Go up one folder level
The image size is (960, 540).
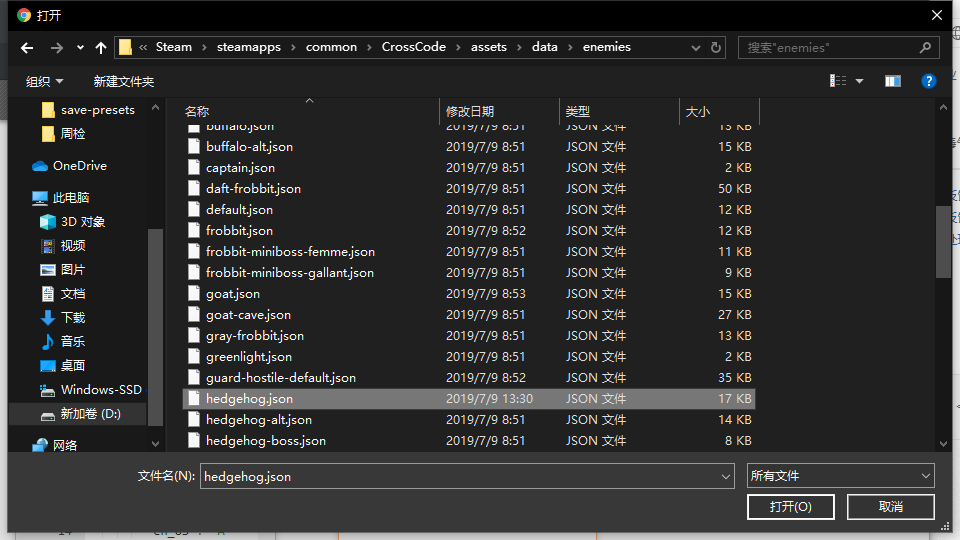tap(101, 48)
